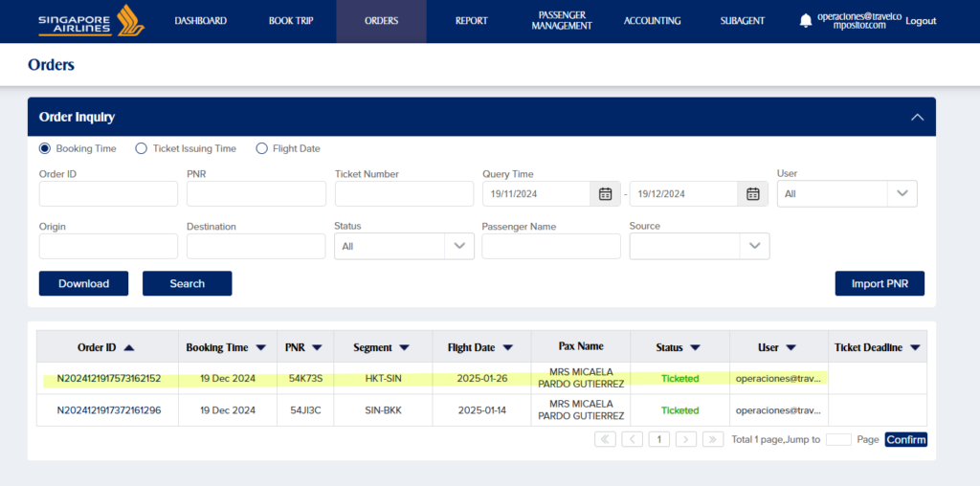
Task: Select the Ticket Issuing Time radio button
Action: 142,148
